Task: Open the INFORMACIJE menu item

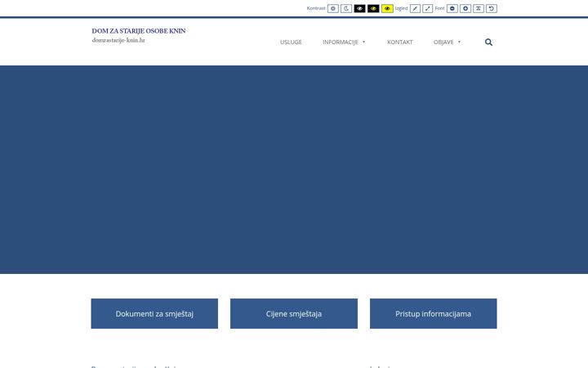Action: pos(341,42)
